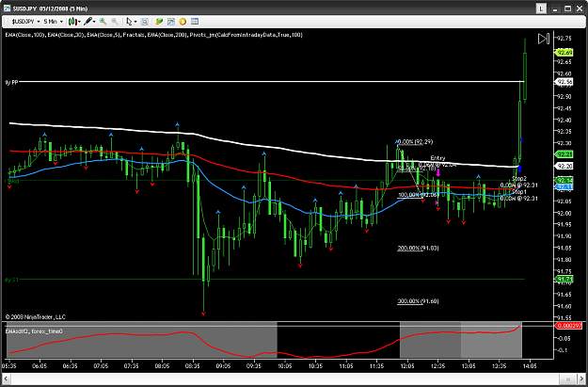Open the 5 Min interval dropdown

(53, 22)
